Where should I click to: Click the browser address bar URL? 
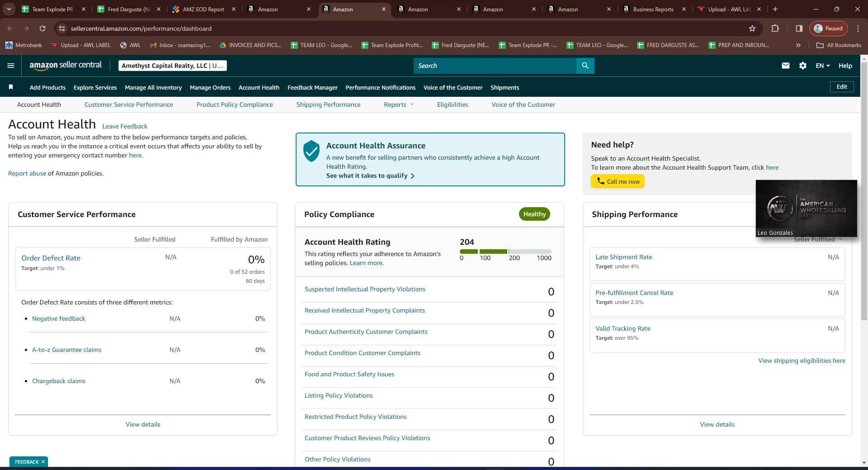[141, 28]
